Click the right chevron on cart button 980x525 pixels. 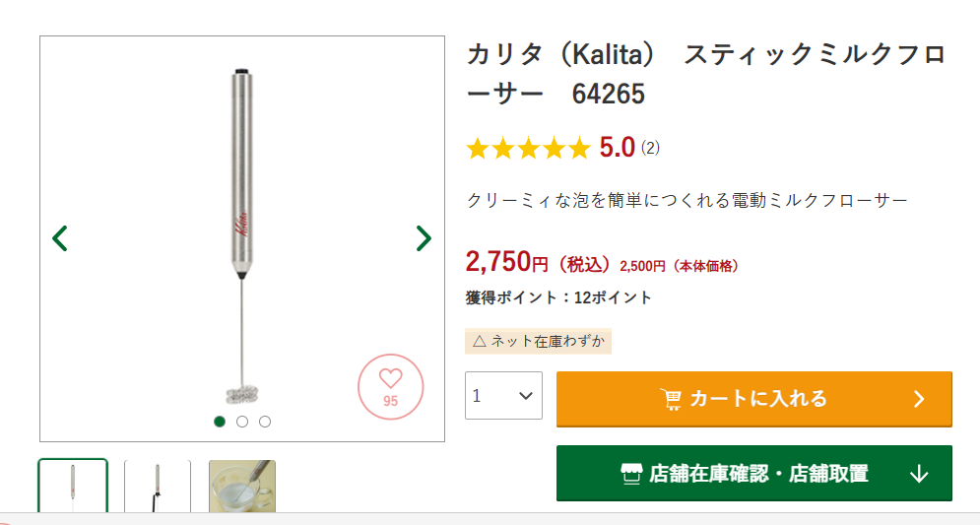click(919, 399)
